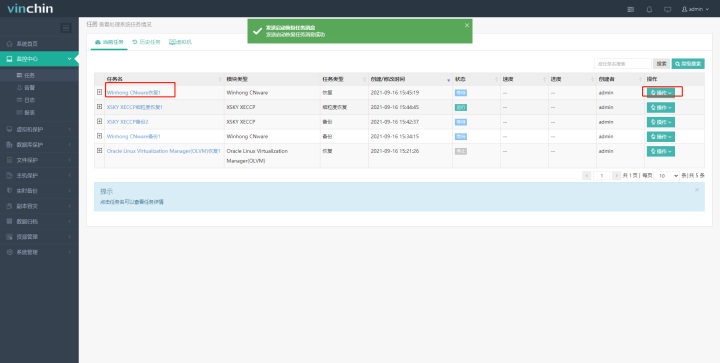720x363 pixels.
Task: Close the blue 提示 hint box
Action: pyautogui.click(x=697, y=190)
